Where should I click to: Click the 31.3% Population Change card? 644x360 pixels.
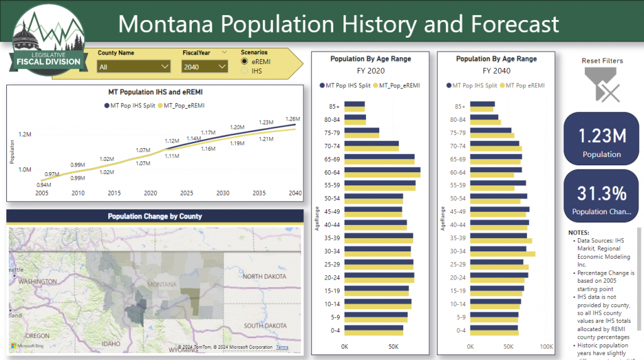pos(601,196)
